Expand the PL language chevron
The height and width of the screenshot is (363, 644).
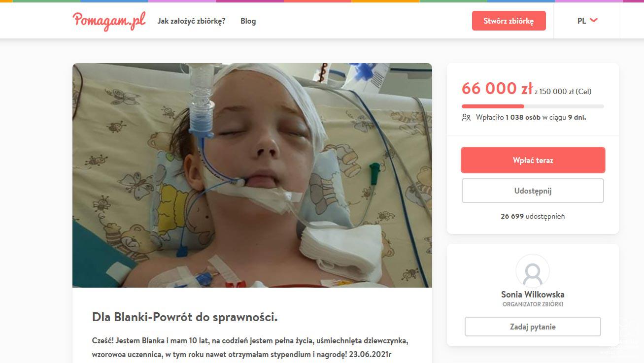pos(594,21)
